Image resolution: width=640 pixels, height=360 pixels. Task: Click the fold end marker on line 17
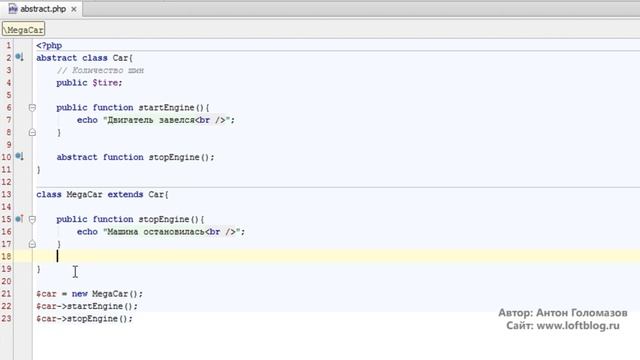click(x=32, y=244)
